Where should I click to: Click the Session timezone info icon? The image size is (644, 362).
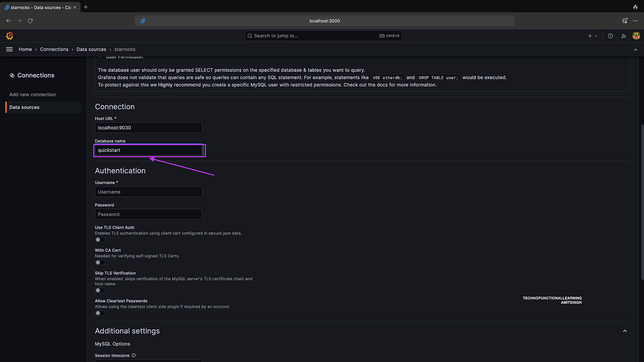click(134, 356)
